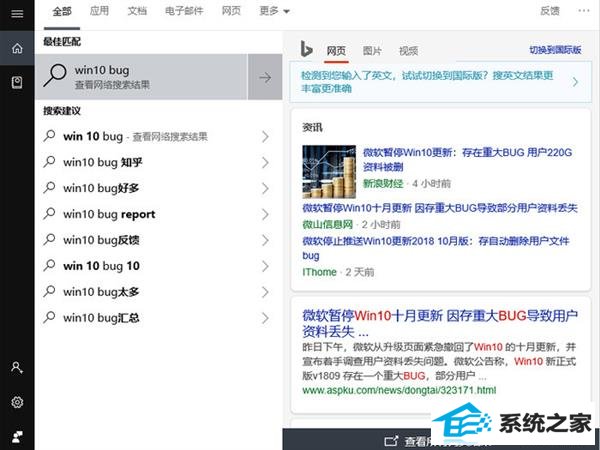Expand chevron for 'win 10 bug' web search suggestion

pos(265,136)
